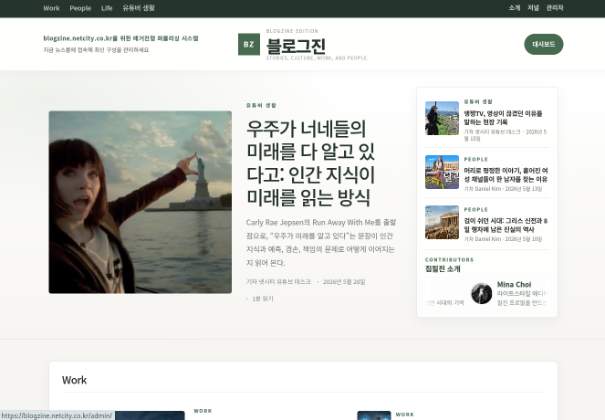Open the 유튜버 생활 top navigation item
Viewport: 605px width, 420px height.
(x=139, y=8)
